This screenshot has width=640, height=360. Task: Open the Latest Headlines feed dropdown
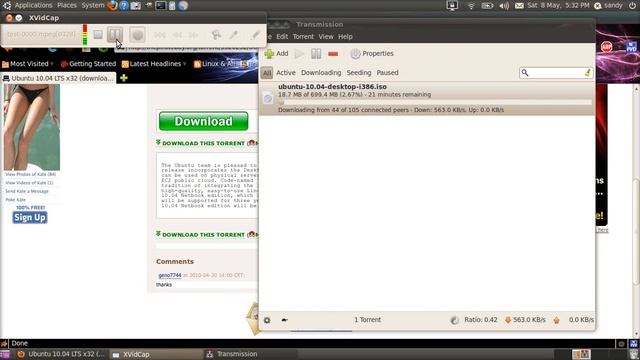[154, 64]
